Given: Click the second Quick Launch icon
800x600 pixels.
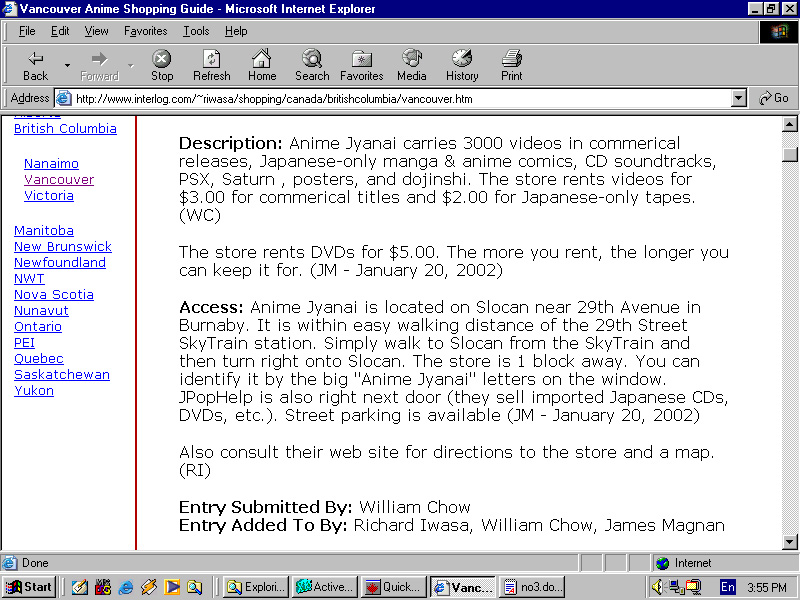Looking at the screenshot, I should [103, 588].
